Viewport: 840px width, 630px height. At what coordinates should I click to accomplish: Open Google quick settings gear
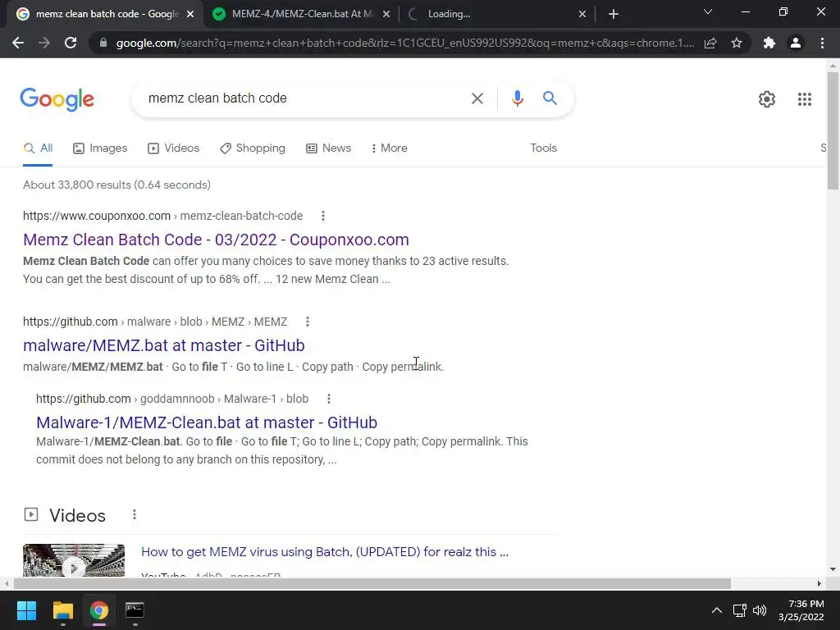tap(767, 99)
